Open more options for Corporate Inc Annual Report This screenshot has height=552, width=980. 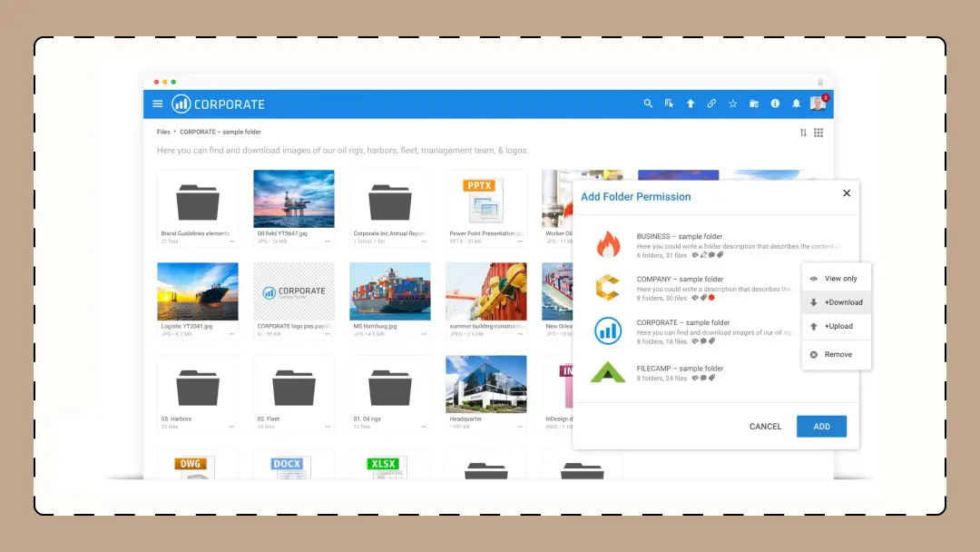tap(424, 241)
